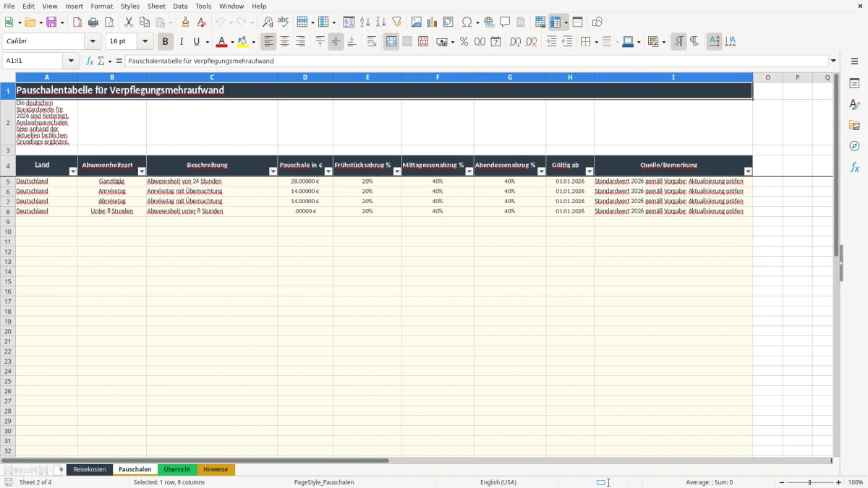
Task: Open sidebar Navigator compass icon
Action: (854, 146)
